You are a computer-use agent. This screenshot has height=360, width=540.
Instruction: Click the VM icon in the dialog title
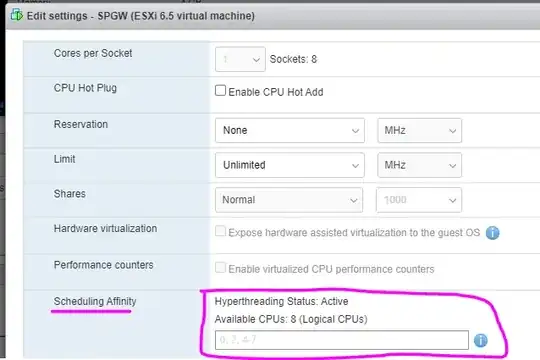pyautogui.click(x=16, y=15)
